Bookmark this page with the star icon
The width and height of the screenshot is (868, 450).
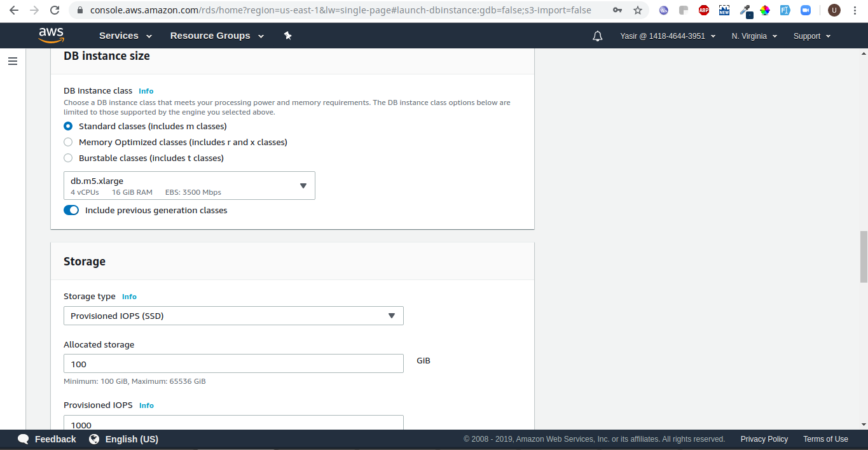click(x=637, y=10)
